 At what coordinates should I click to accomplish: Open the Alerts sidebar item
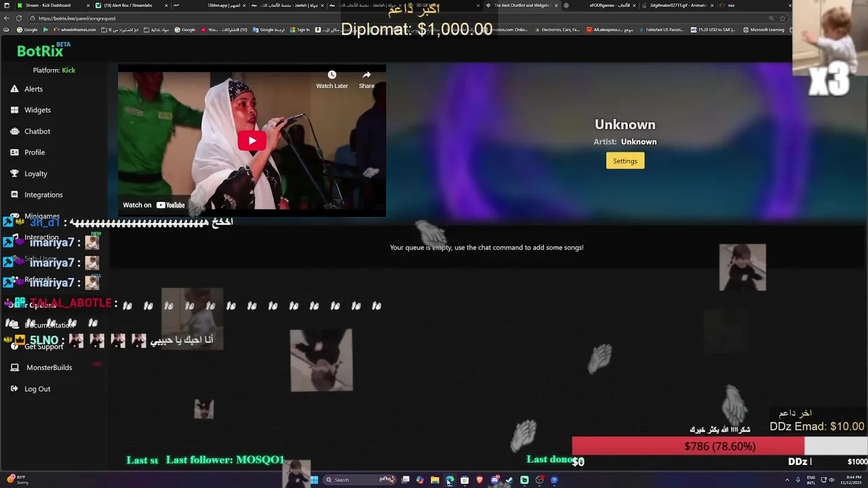tap(33, 89)
